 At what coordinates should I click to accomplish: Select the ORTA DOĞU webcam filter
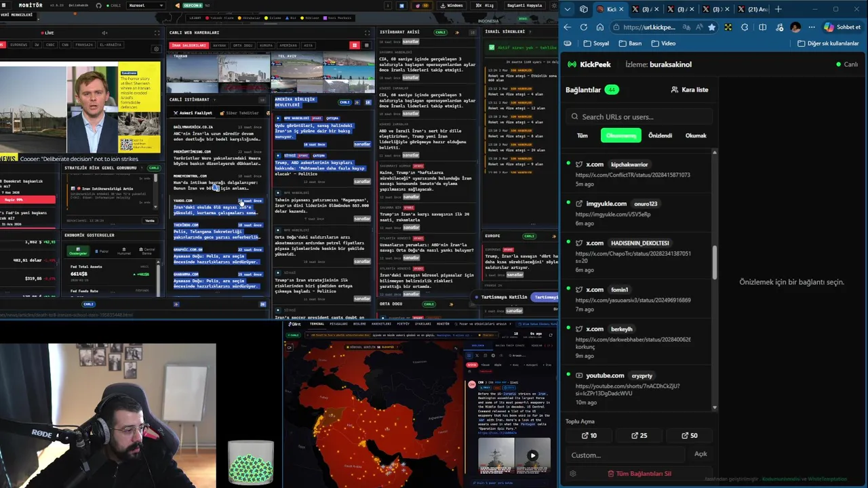pyautogui.click(x=242, y=45)
